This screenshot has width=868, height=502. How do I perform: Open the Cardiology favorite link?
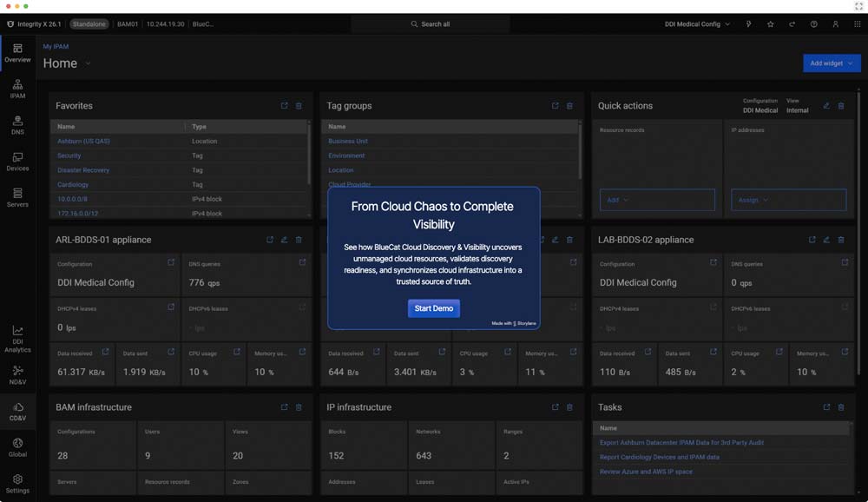pos(73,184)
